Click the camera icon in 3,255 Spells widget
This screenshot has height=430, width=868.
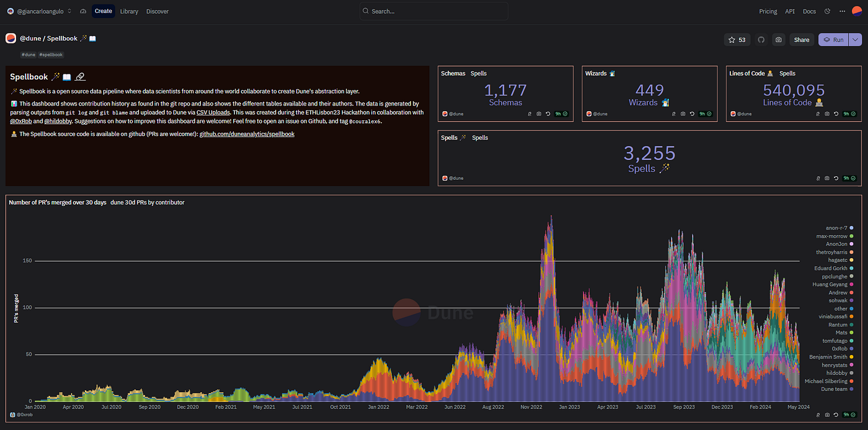point(827,179)
